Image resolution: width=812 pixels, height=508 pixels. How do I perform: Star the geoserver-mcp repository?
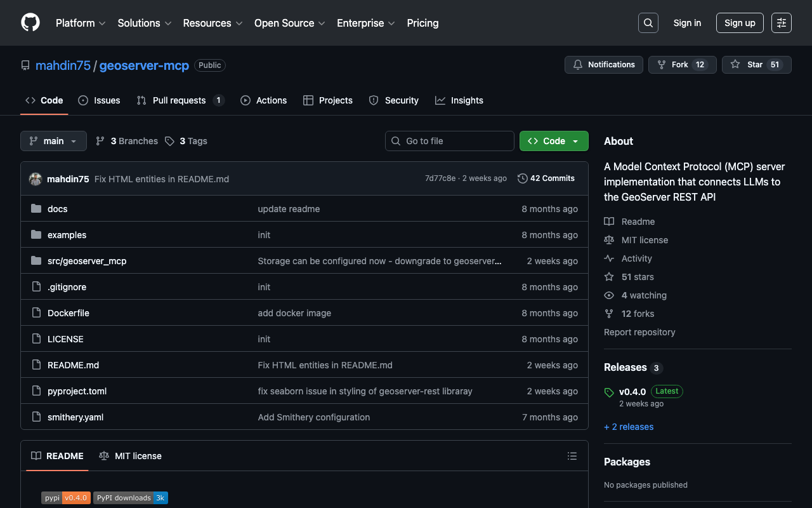click(x=756, y=65)
